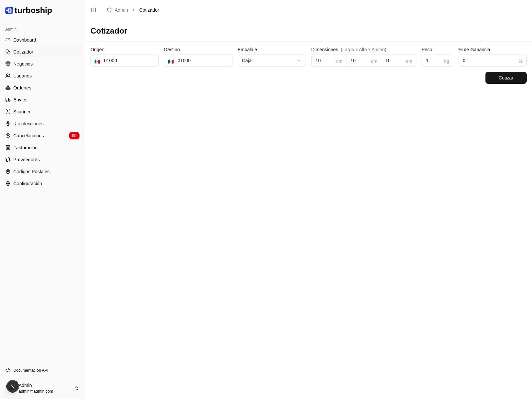532x399 pixels.
Task: Go to Recolecciones in the sidebar
Action: click(x=28, y=124)
